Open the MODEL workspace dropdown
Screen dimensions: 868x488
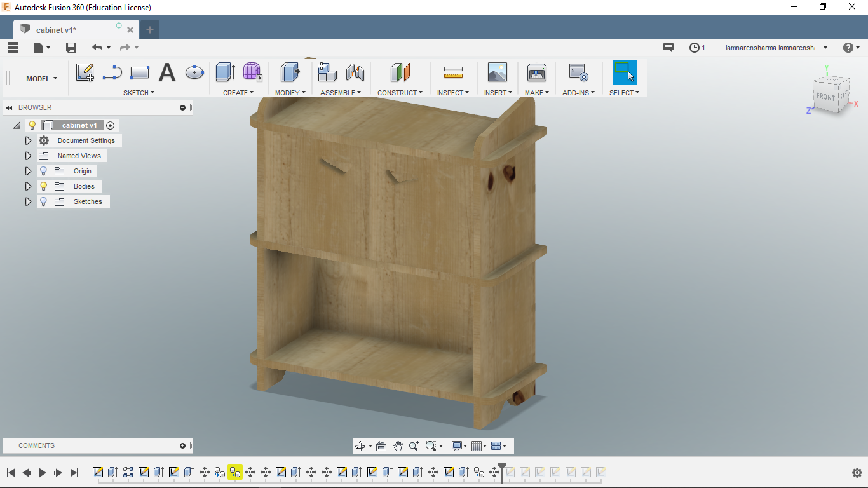(x=41, y=79)
